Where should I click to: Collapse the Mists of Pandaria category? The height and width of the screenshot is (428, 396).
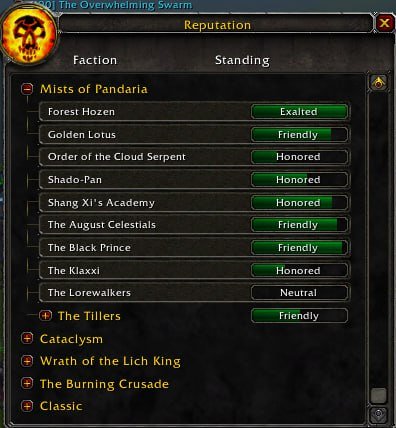coord(27,89)
